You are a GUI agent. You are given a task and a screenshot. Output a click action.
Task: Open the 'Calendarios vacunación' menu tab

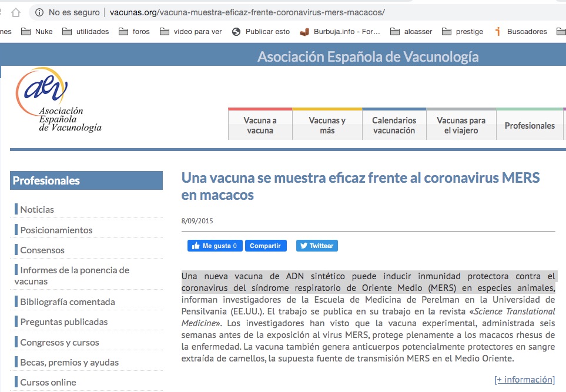coord(394,125)
